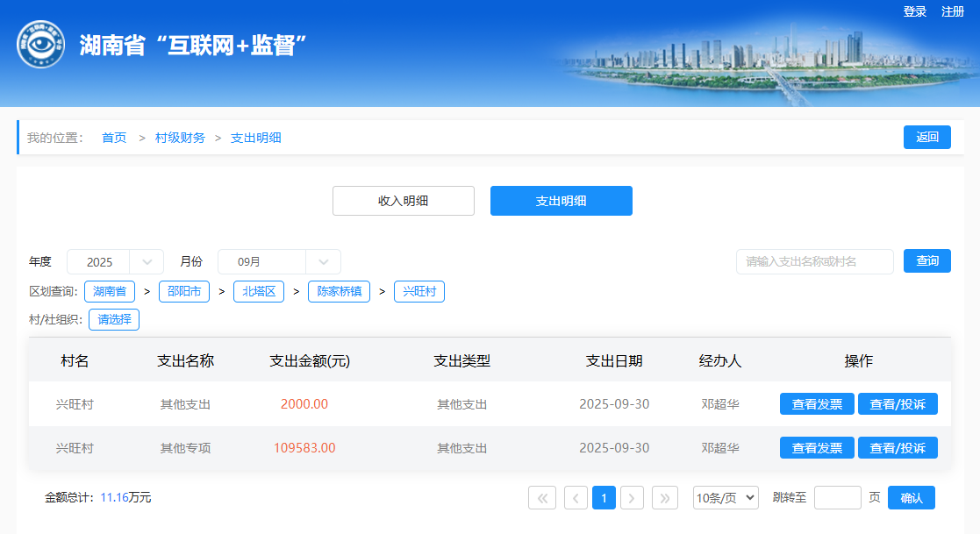Select the 支出明细 tab
This screenshot has width=980, height=534.
(561, 201)
